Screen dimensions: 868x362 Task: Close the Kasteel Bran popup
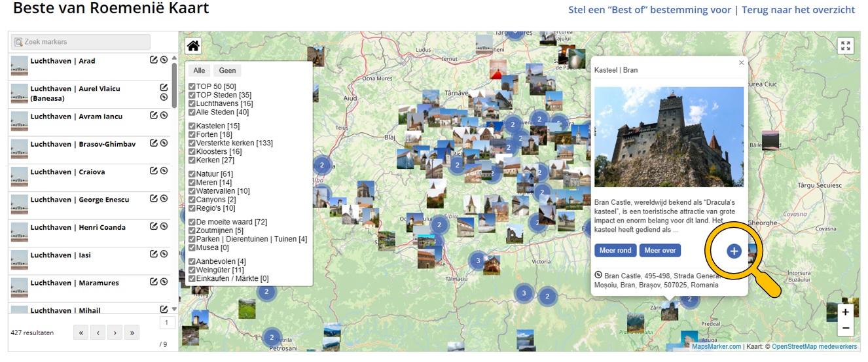tap(741, 63)
